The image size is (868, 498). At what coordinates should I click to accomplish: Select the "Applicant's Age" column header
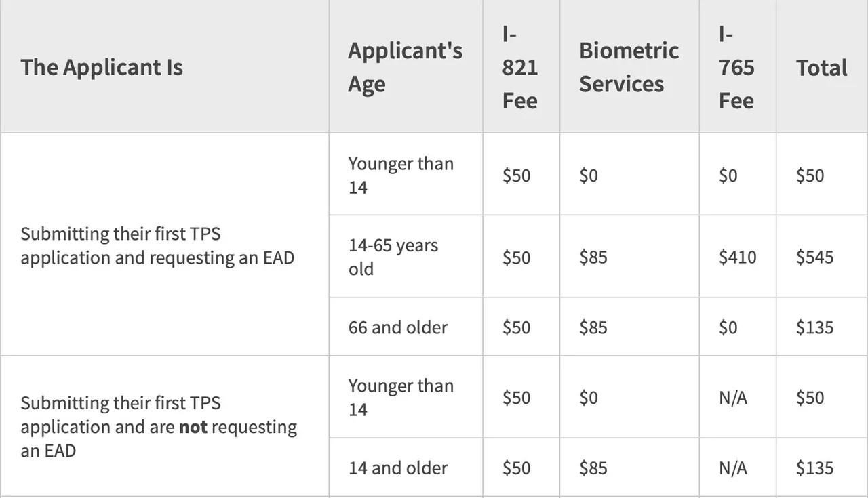(405, 67)
